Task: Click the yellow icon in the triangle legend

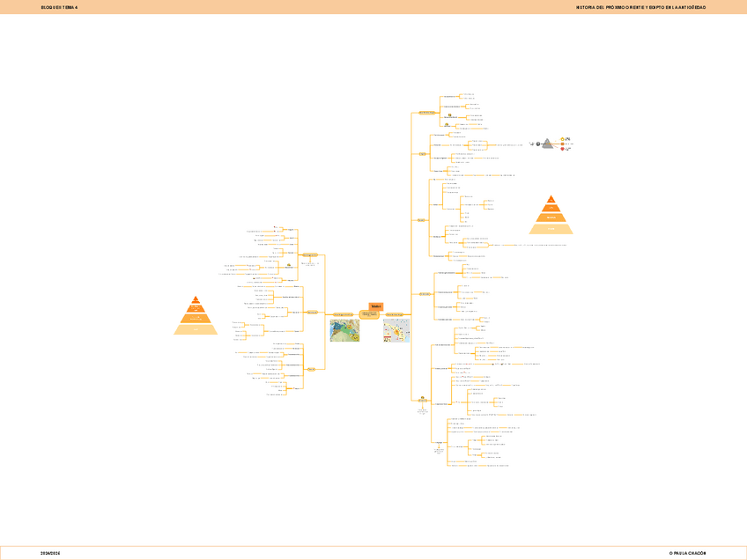Action: click(563, 139)
